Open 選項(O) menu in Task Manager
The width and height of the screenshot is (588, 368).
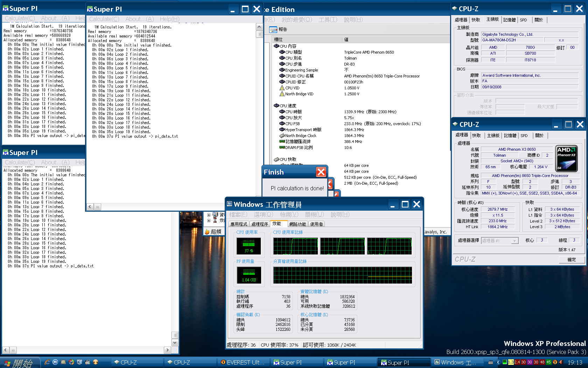264,214
